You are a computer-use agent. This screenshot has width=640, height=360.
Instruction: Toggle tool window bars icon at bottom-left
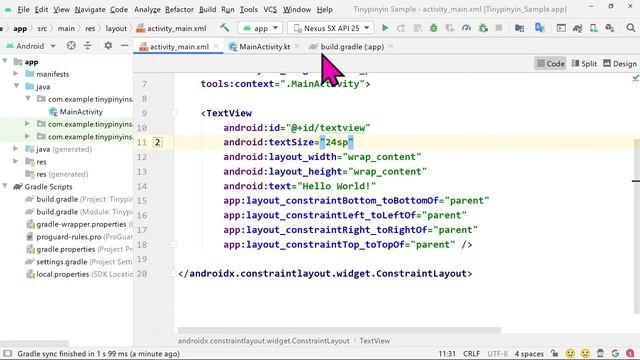point(7,353)
